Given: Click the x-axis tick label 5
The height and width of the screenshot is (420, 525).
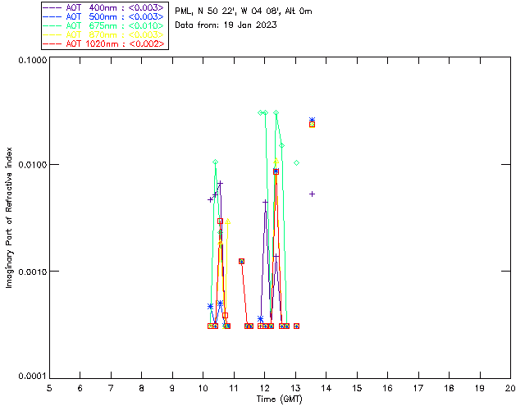Looking at the screenshot, I should (49, 387).
